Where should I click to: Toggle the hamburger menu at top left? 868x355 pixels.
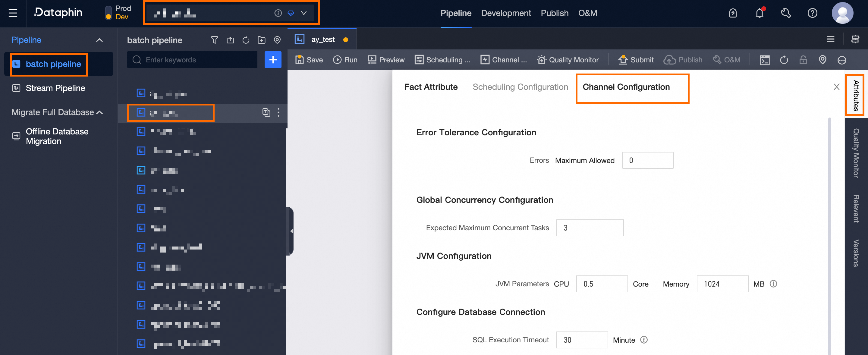click(x=13, y=13)
